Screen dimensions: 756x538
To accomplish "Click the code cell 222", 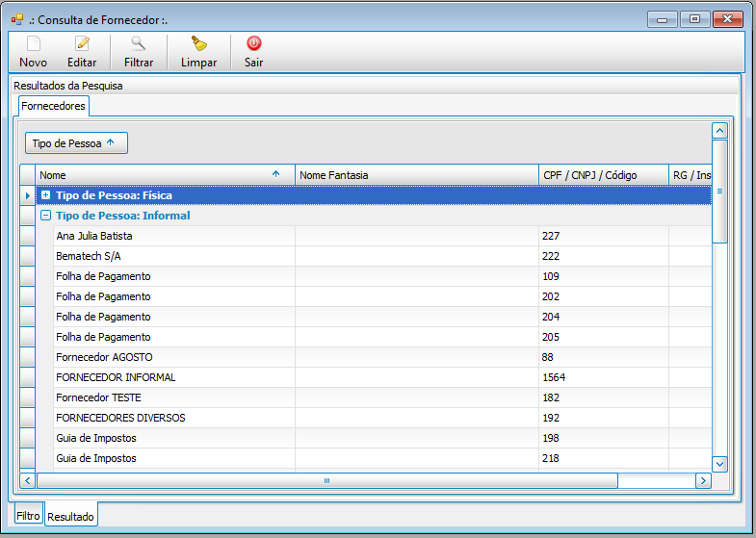I will (x=604, y=256).
